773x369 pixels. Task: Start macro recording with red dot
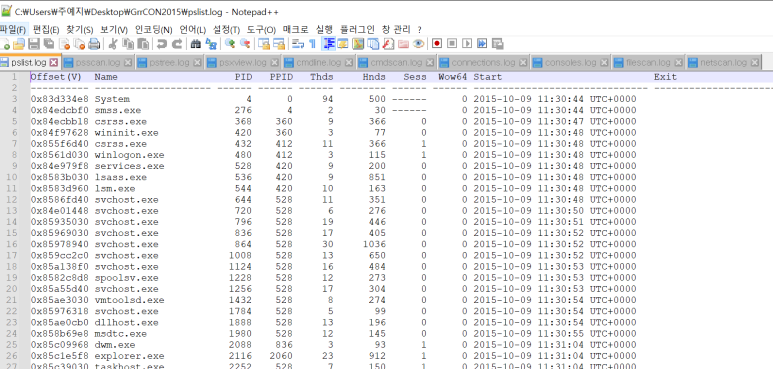point(437,44)
